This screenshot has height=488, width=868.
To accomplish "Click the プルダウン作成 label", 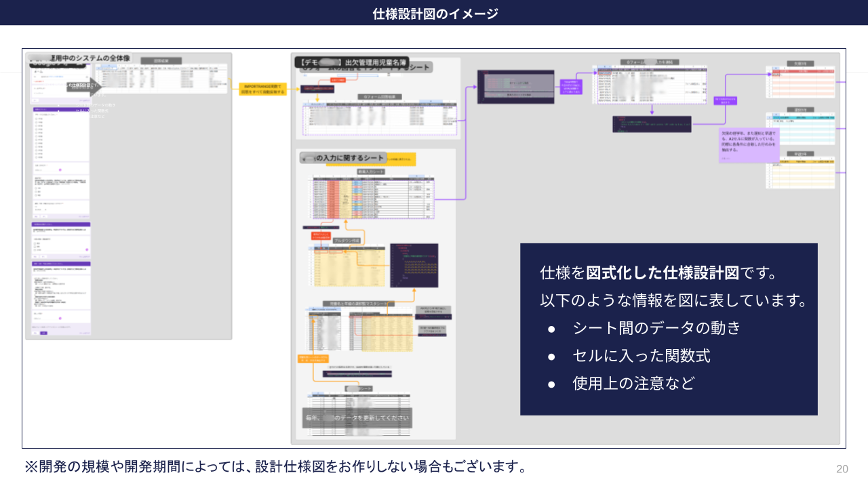I will [x=346, y=240].
